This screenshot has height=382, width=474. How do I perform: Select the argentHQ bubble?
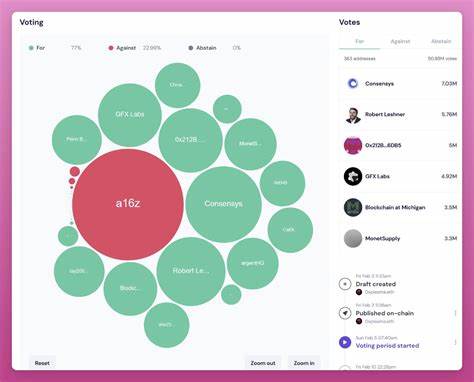point(253,263)
